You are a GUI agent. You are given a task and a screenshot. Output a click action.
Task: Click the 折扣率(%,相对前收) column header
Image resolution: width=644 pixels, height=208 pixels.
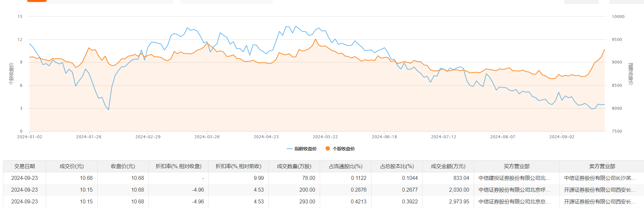click(238, 166)
